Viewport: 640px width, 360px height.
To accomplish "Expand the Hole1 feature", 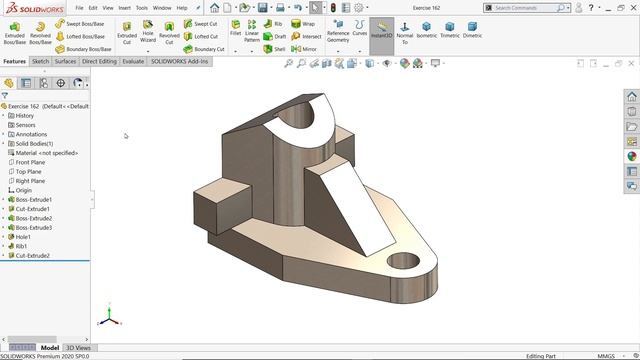I will point(4,237).
